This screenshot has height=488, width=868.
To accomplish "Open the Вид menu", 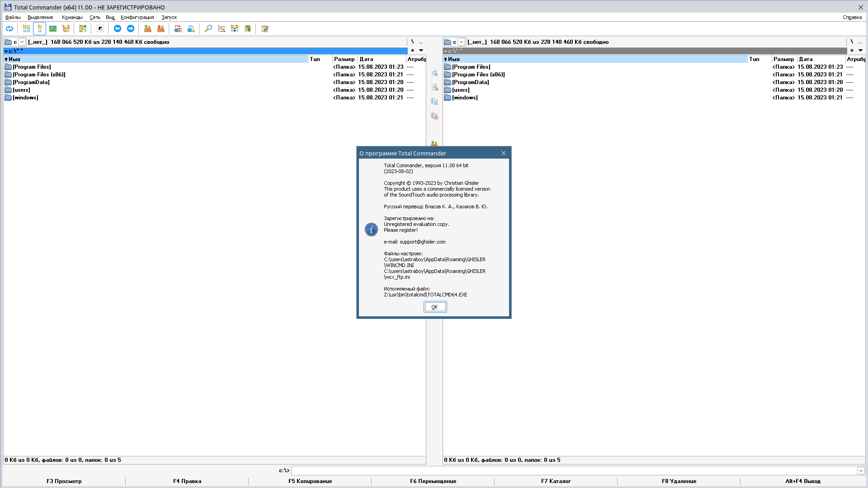I will (110, 17).
